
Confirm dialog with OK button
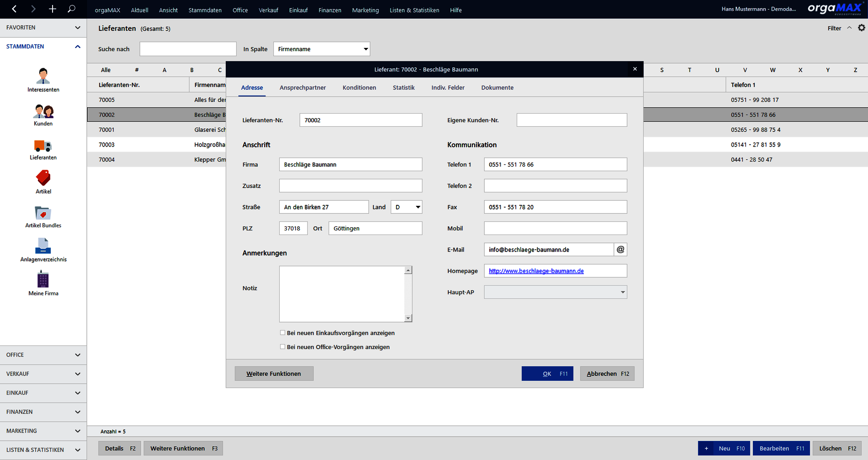[547, 374]
